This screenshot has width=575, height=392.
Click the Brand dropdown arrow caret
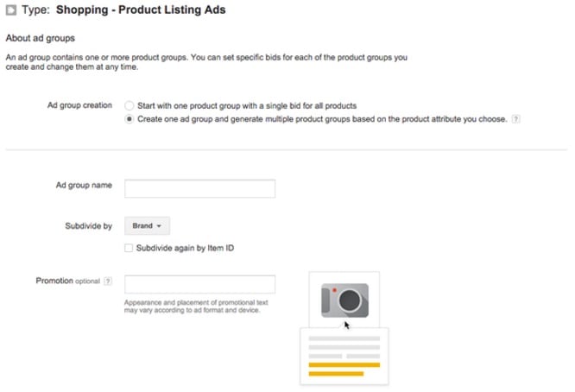[x=159, y=226]
